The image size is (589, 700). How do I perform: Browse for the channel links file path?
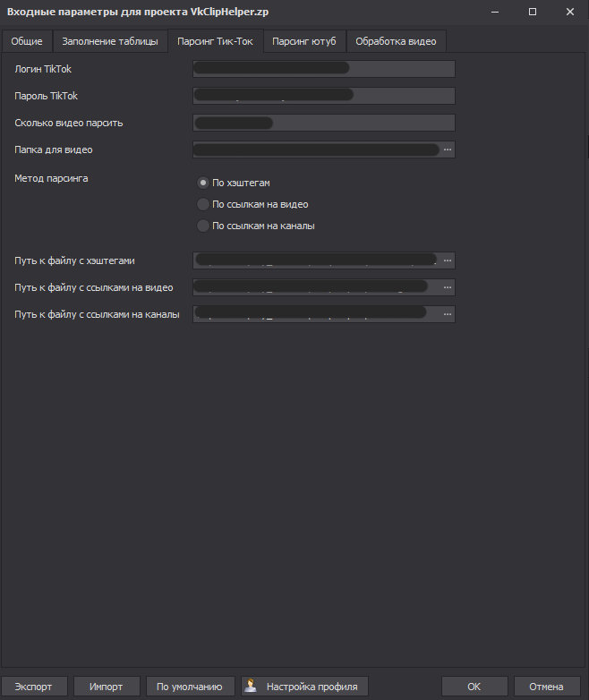(x=448, y=314)
